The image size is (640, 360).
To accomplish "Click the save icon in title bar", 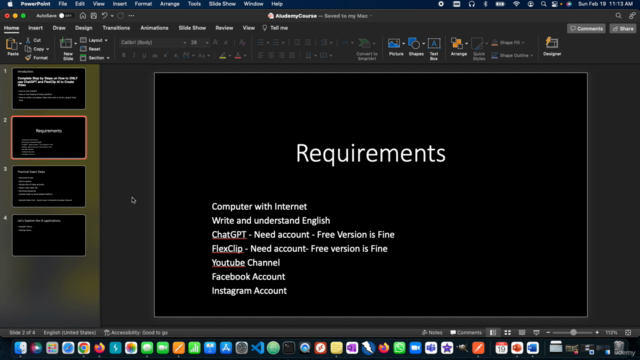I will coord(93,16).
